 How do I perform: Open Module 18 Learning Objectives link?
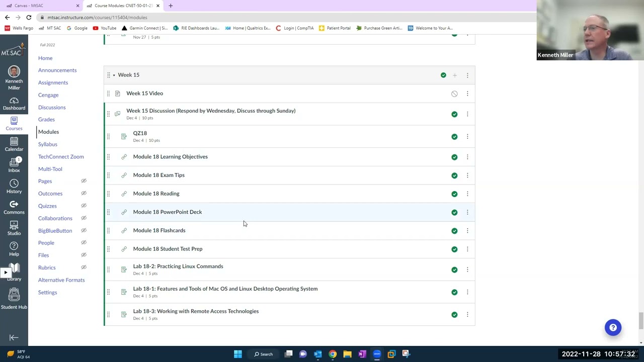click(170, 157)
